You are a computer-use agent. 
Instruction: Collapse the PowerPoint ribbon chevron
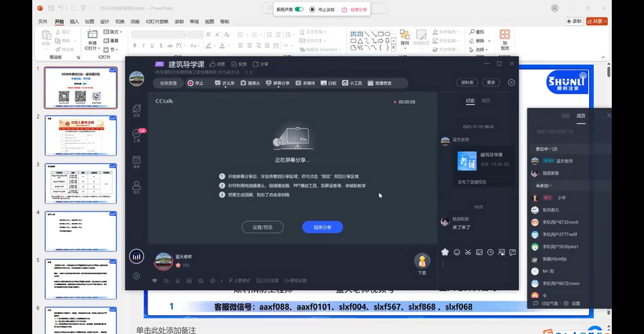coord(603,57)
